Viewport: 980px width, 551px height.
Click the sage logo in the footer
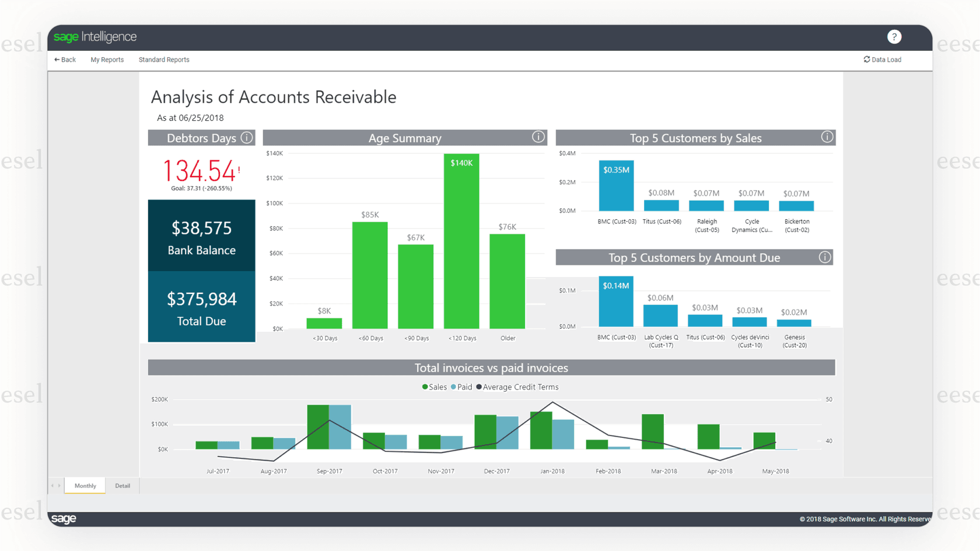[64, 518]
